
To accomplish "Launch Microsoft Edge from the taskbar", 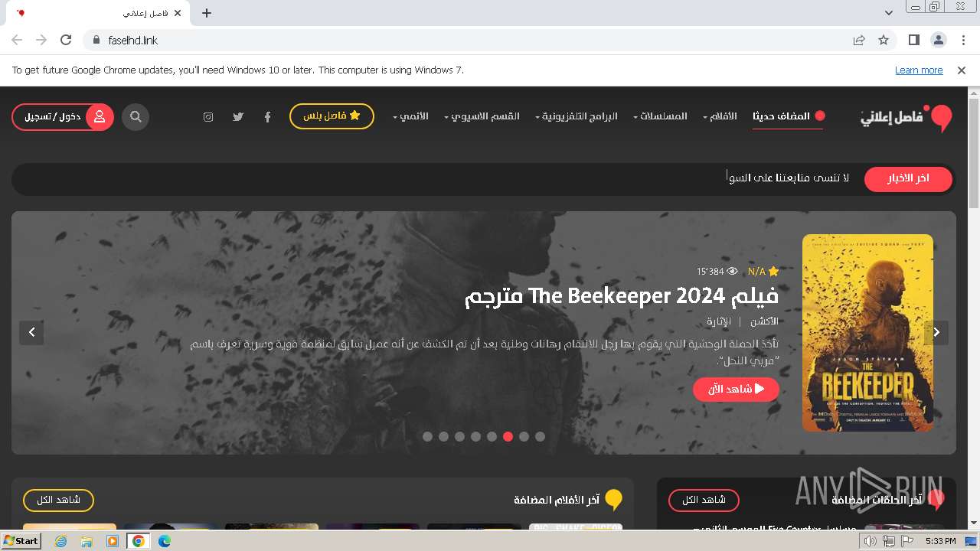I will pyautogui.click(x=165, y=541).
